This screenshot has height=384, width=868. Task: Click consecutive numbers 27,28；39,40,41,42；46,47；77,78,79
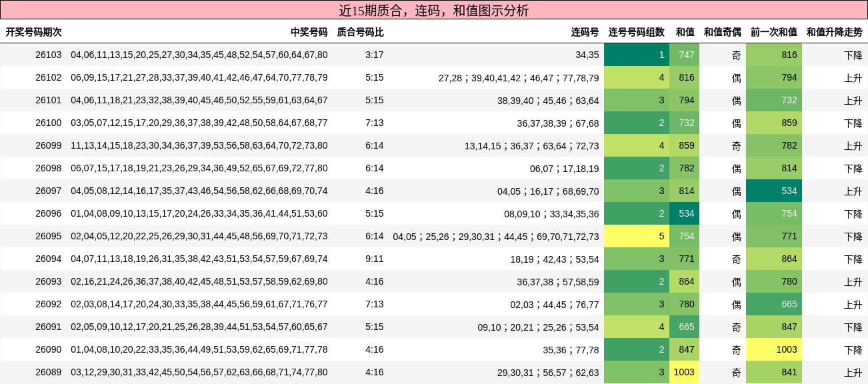519,77
